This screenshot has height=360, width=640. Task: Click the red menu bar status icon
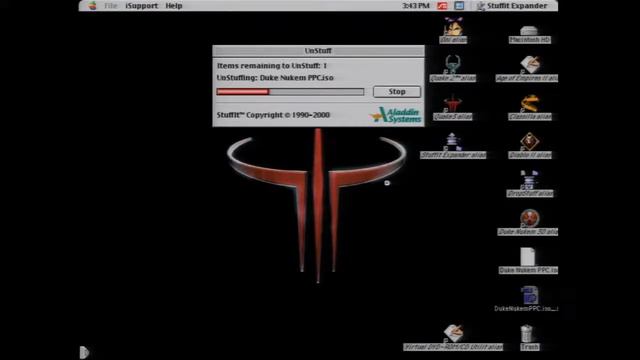click(x=442, y=6)
